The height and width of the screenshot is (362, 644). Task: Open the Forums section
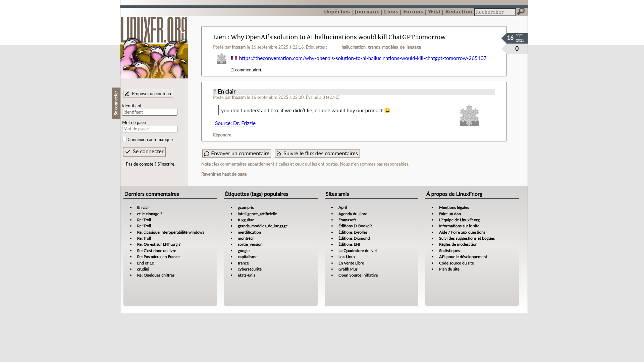(413, 12)
